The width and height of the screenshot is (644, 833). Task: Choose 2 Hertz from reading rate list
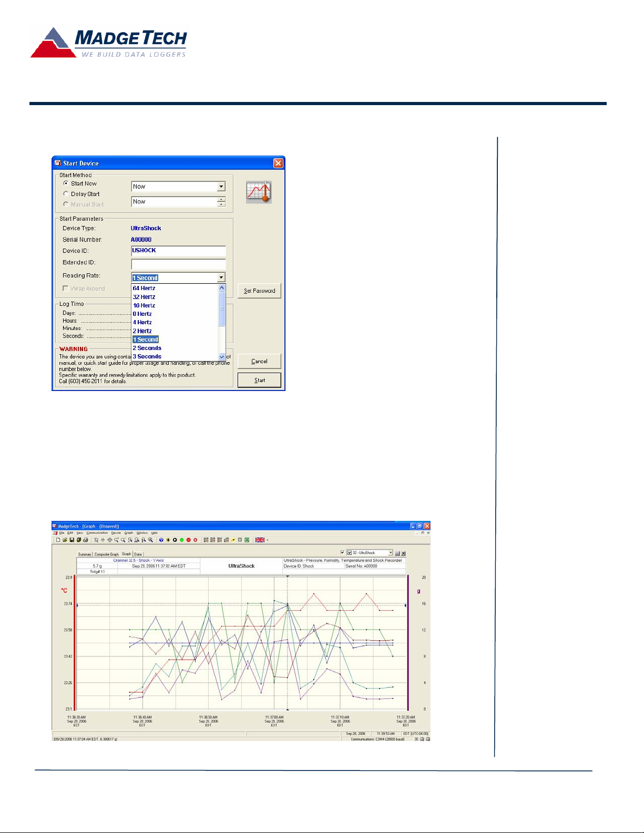(142, 331)
